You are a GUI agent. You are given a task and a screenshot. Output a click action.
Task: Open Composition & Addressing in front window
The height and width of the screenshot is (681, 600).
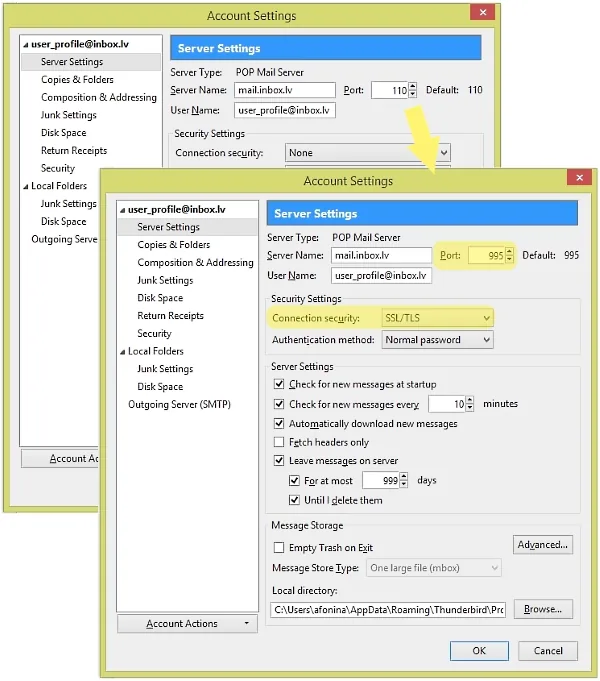196,262
